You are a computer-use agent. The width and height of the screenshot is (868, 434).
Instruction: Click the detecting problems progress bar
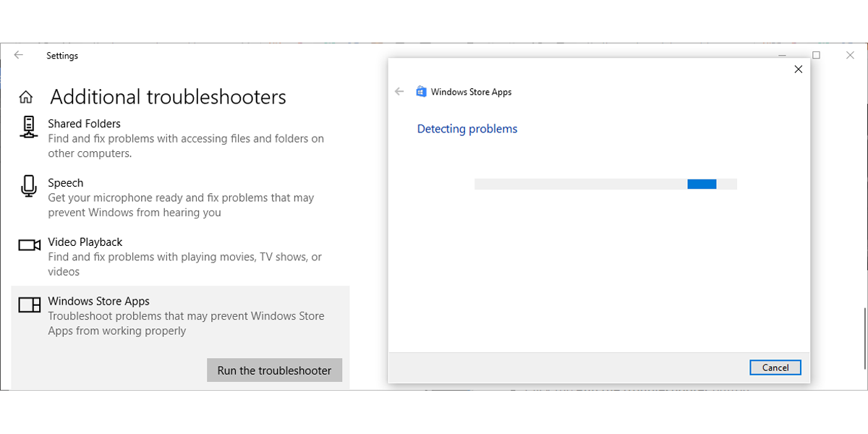click(x=605, y=184)
